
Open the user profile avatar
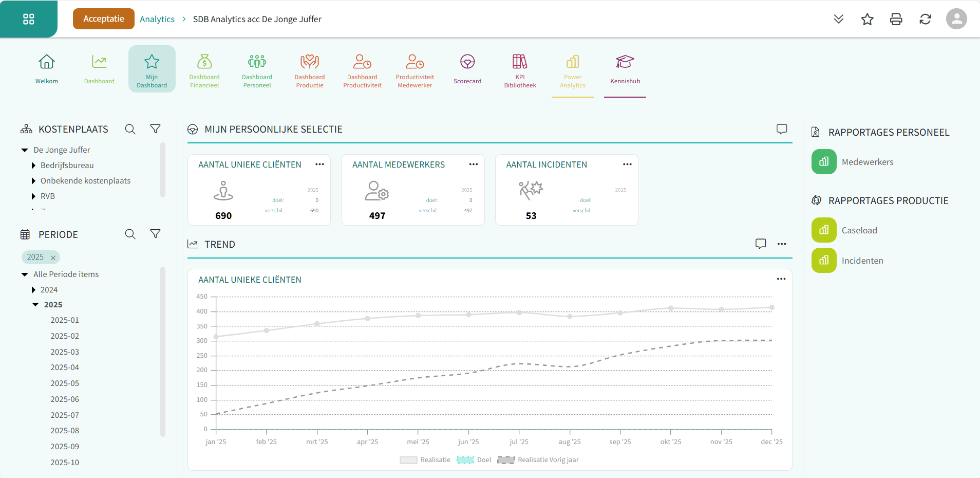pos(956,19)
